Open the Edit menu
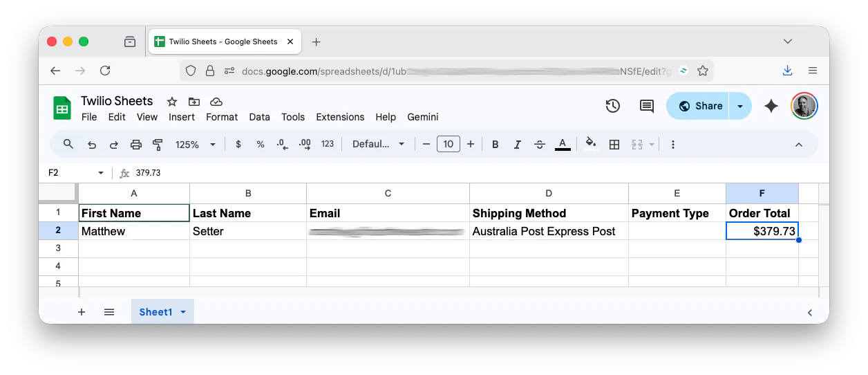Image resolution: width=868 pixels, height=375 pixels. pyautogui.click(x=117, y=117)
